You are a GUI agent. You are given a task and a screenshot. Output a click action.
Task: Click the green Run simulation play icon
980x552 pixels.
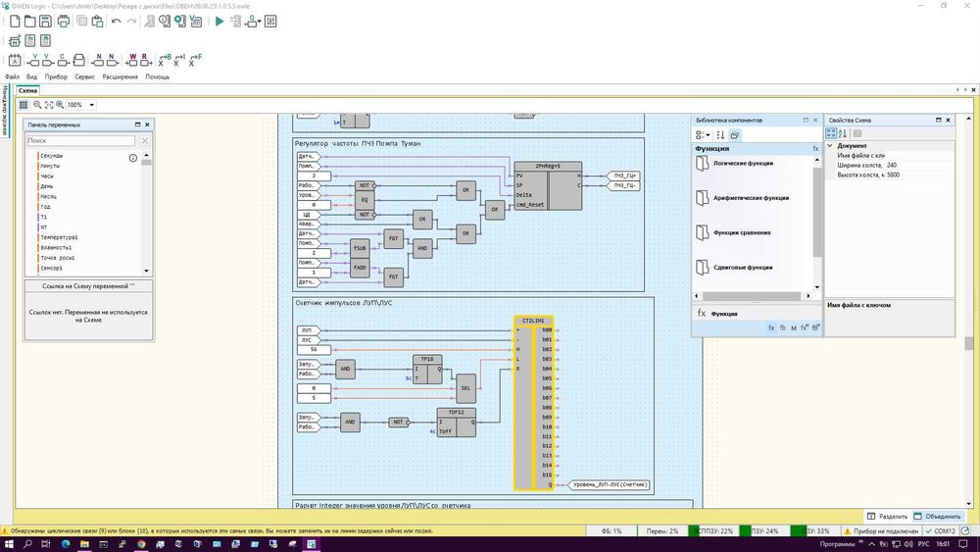point(220,21)
